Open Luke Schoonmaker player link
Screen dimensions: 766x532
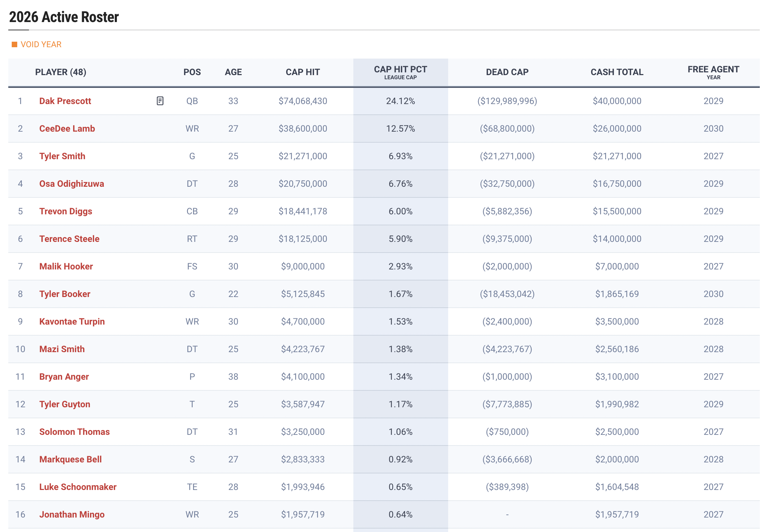78,487
